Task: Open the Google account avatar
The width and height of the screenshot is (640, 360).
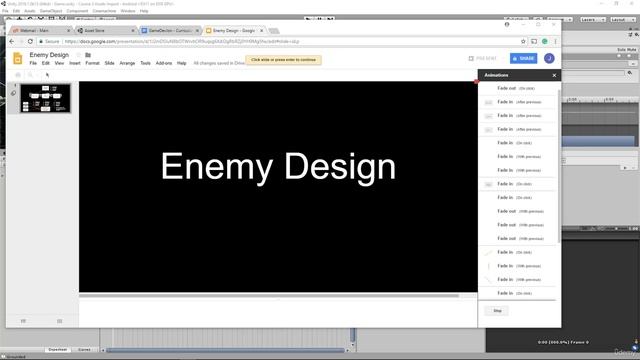Action: pyautogui.click(x=549, y=58)
